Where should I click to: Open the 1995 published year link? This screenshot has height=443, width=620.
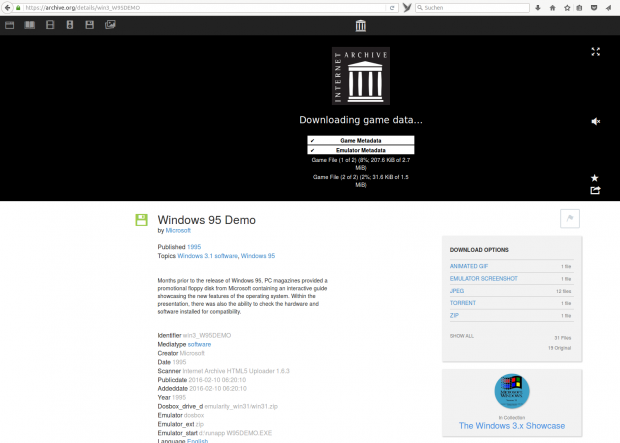[194, 247]
